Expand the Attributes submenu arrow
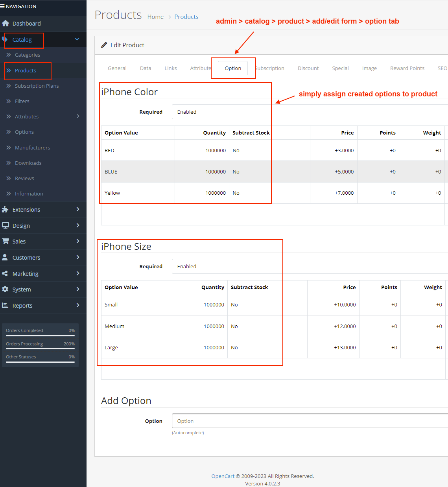The width and height of the screenshot is (448, 487). 78,116
